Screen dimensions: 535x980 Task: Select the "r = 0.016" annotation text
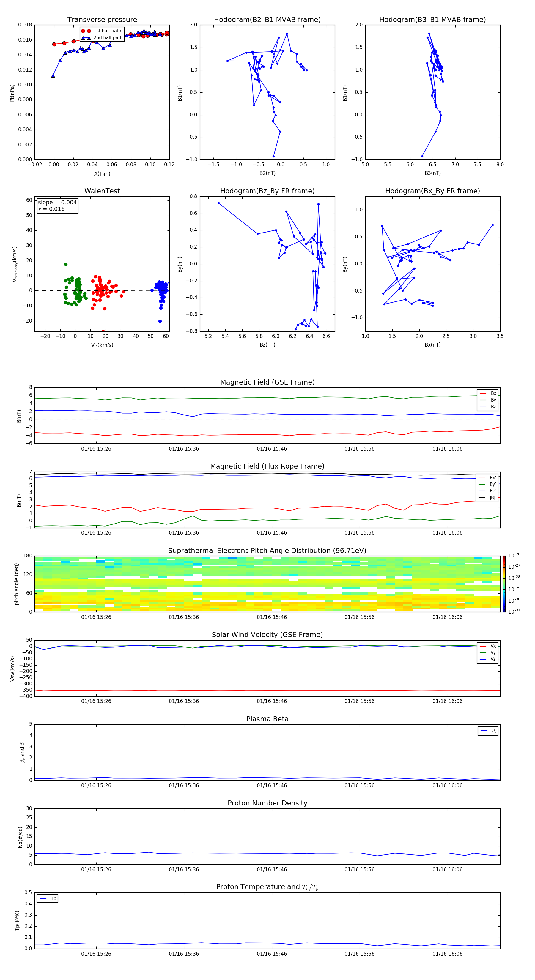pos(51,209)
